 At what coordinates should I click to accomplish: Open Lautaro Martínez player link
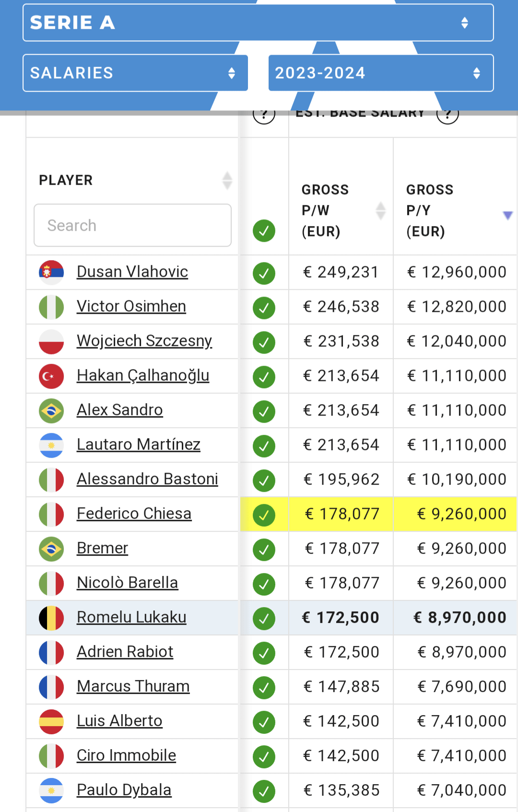pyautogui.click(x=139, y=444)
